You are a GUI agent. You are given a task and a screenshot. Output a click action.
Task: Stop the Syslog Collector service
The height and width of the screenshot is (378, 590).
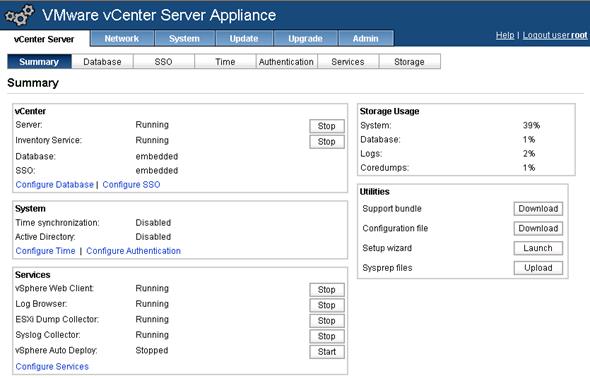(x=327, y=336)
